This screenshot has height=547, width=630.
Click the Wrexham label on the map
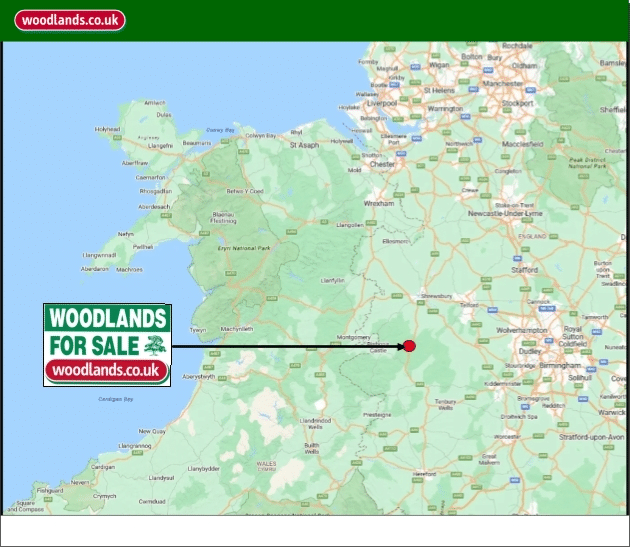tap(380, 202)
